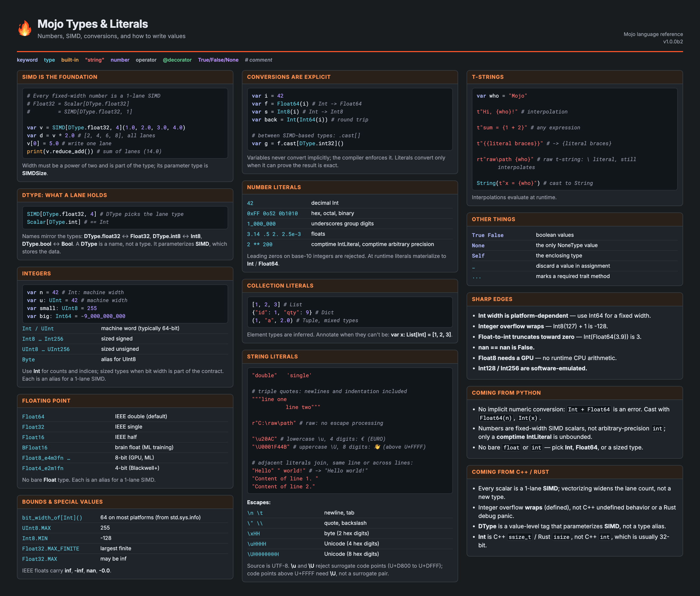Click the "SIMD IS THE FOUNDATION" heading

click(x=60, y=77)
